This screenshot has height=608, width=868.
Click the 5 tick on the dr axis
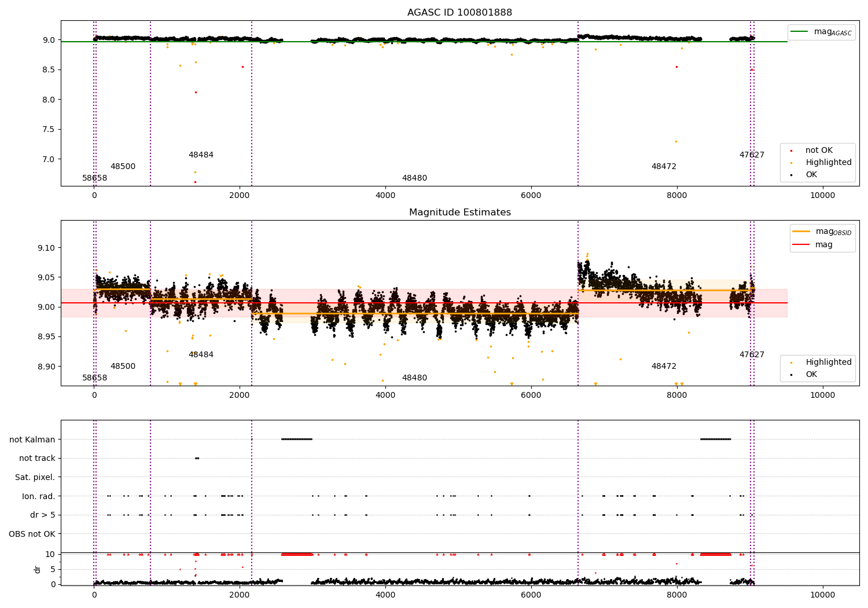[x=53, y=570]
